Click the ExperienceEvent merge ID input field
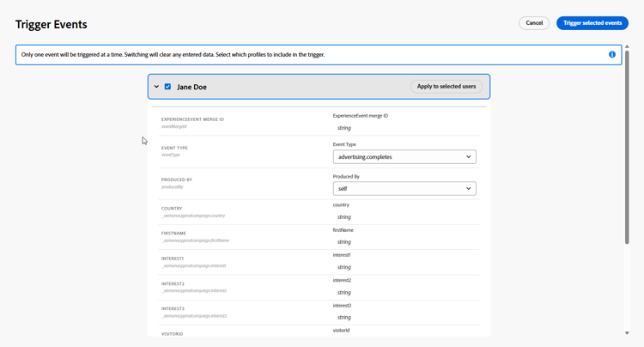This screenshot has height=347, width=644. pos(404,128)
